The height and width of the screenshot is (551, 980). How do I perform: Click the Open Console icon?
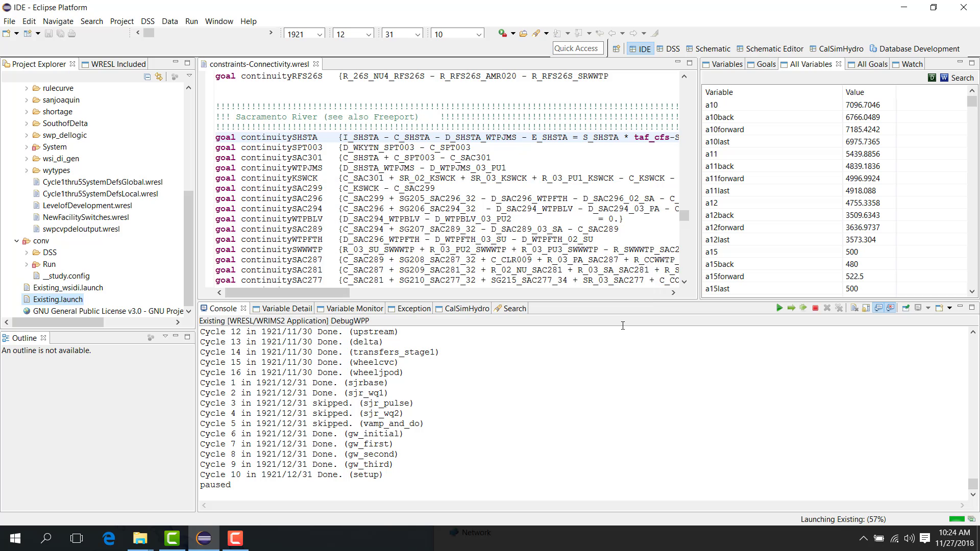(939, 308)
